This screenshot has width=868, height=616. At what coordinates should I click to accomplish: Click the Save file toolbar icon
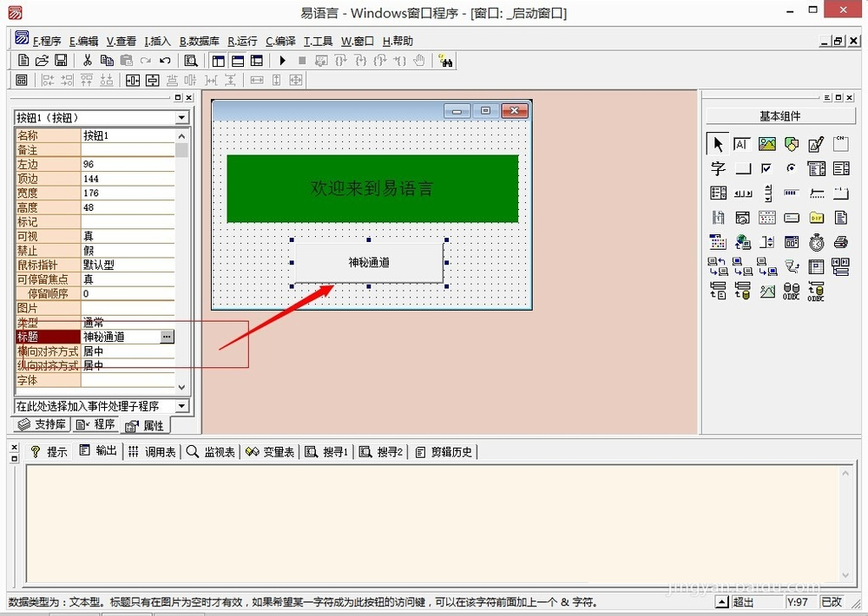click(x=61, y=61)
